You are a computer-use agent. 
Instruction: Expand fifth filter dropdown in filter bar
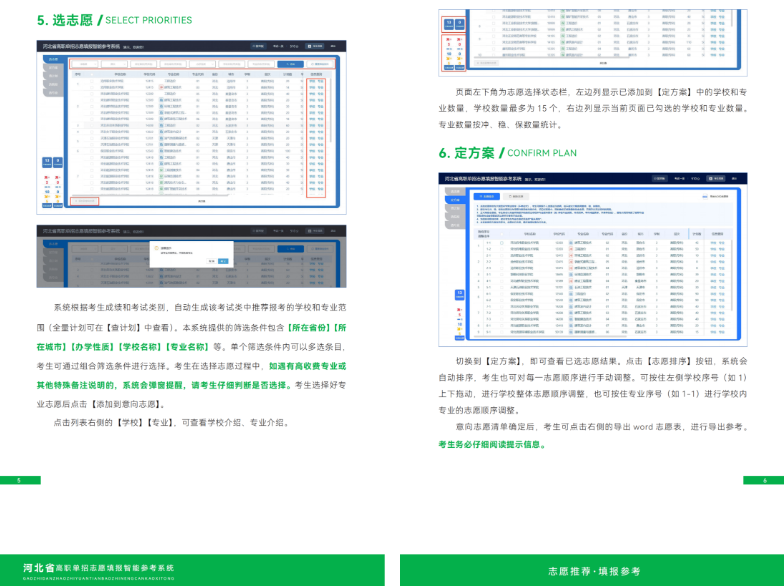[x=202, y=64]
